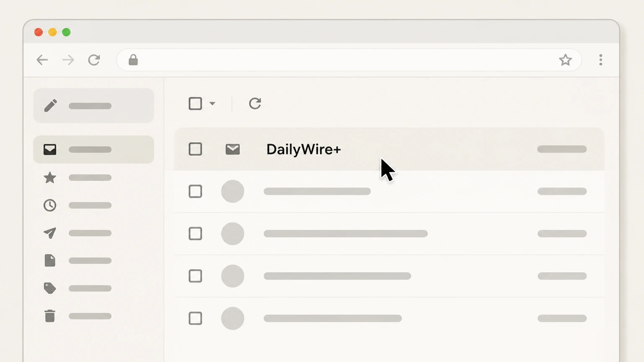This screenshot has width=644, height=362.
Task: Expand the select-all dropdown arrow
Action: click(x=212, y=103)
